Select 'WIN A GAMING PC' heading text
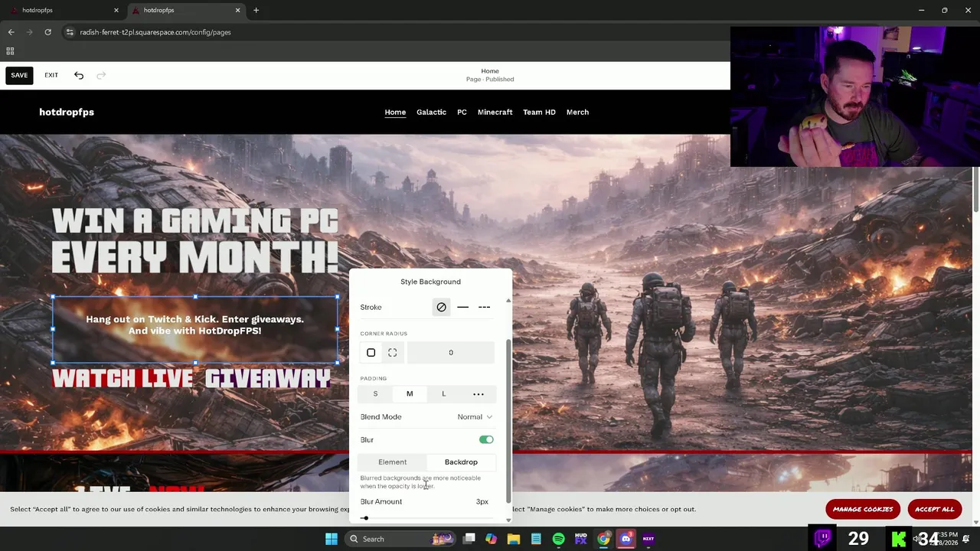The width and height of the screenshot is (980, 551). pyautogui.click(x=195, y=221)
